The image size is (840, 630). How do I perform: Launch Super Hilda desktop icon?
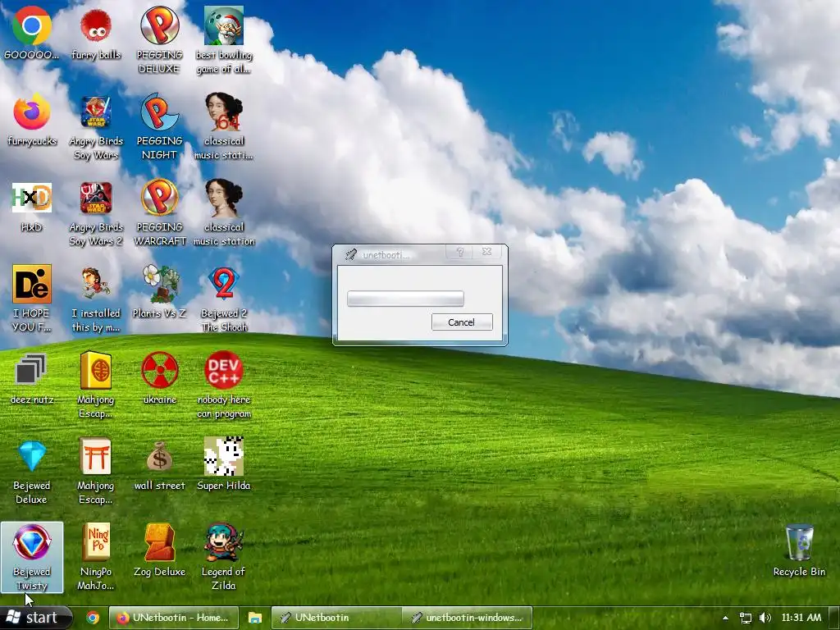224,464
